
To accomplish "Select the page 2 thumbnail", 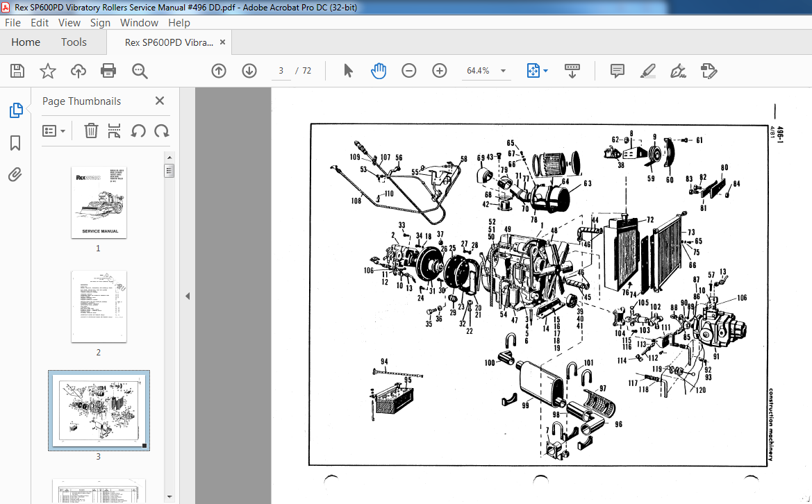I will 99,306.
